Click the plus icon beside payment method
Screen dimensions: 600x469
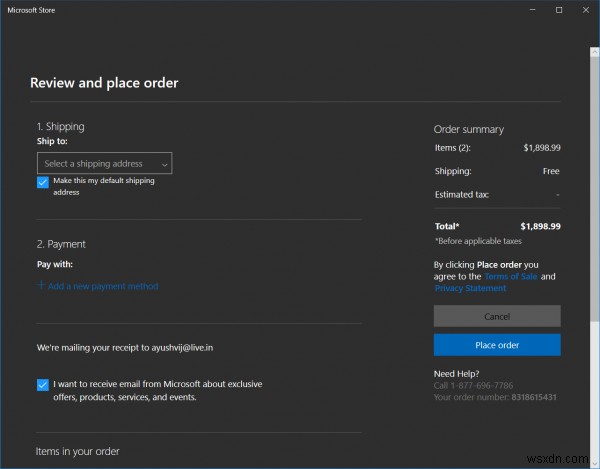(41, 285)
